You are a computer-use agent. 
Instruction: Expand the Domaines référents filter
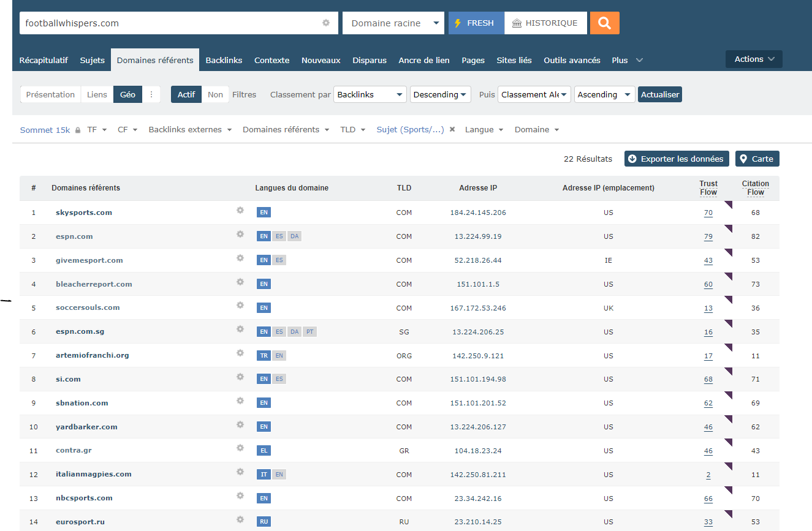(x=286, y=130)
